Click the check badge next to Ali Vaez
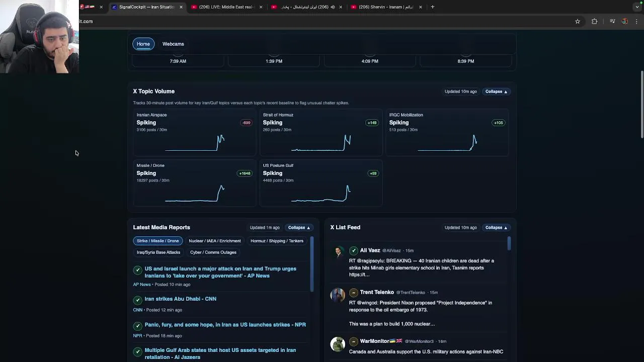Image resolution: width=644 pixels, height=362 pixels. click(x=354, y=250)
